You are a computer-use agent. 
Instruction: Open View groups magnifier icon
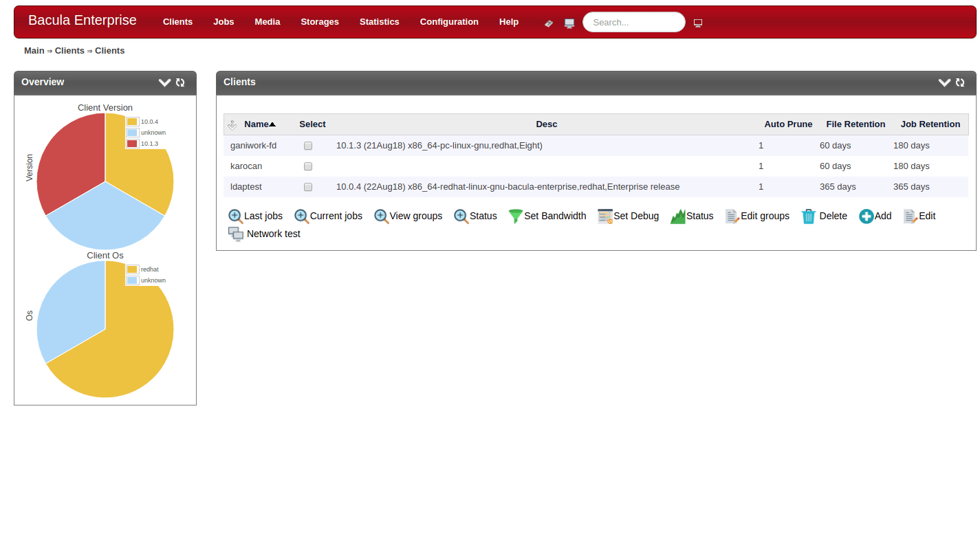click(381, 216)
